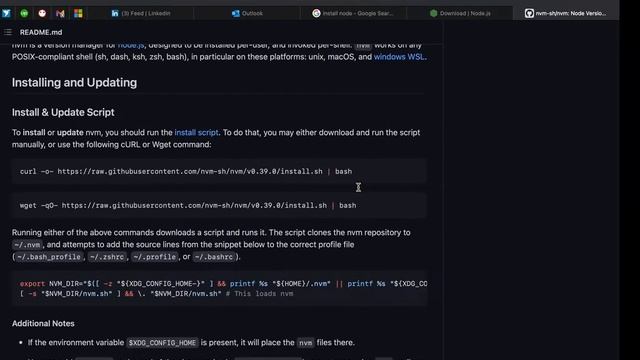This screenshot has height=360, width=640.
Task: Open the README table of contents icon
Action: pos(8,32)
